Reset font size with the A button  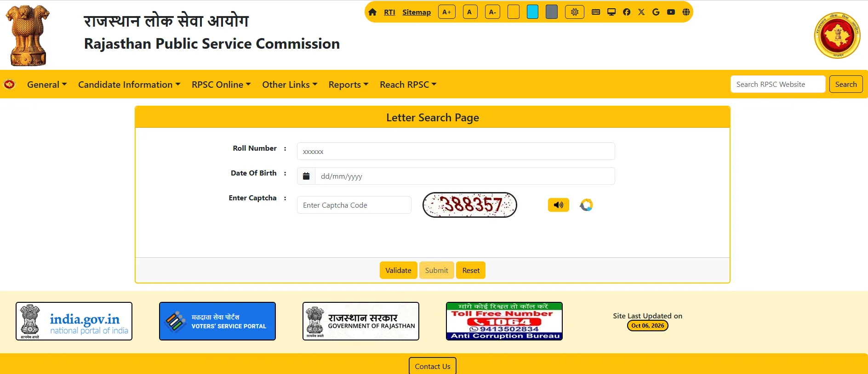pyautogui.click(x=470, y=12)
